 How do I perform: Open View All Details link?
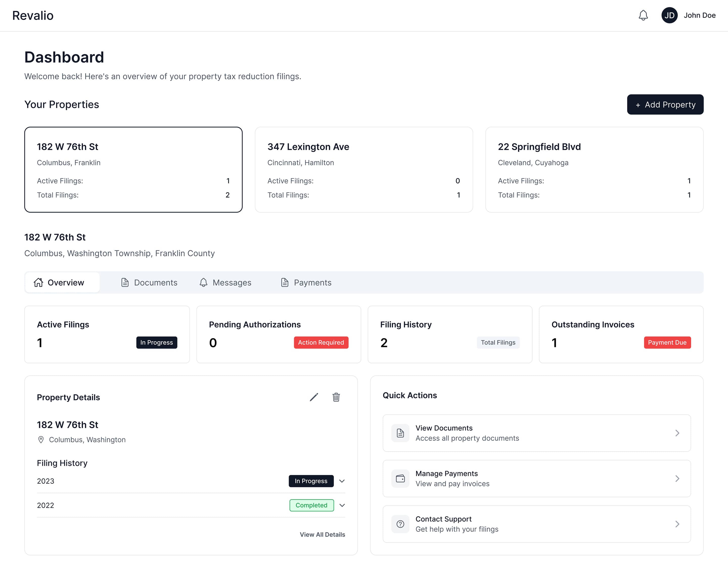point(322,535)
